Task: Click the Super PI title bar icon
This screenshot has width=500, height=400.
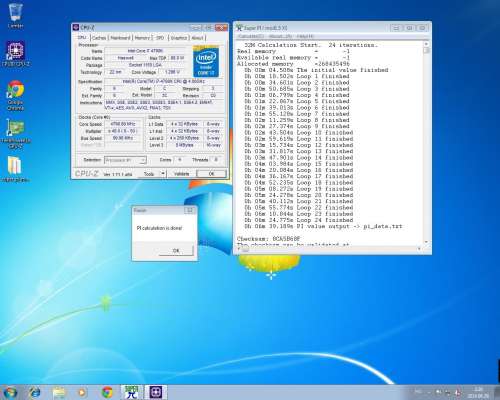Action: pyautogui.click(x=239, y=27)
